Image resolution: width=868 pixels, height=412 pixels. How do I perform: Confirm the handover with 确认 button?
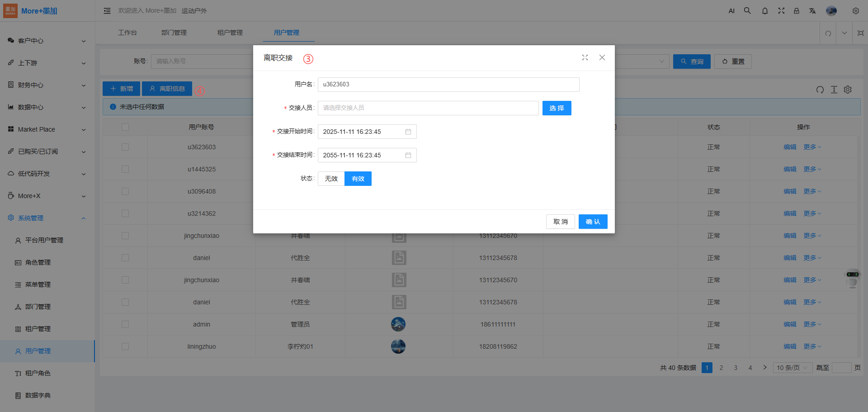[x=593, y=222]
